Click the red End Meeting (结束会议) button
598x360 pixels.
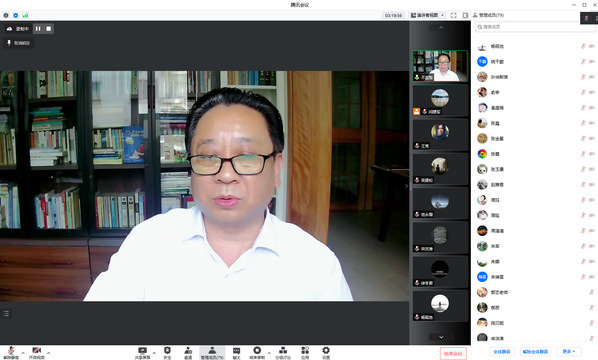(453, 354)
